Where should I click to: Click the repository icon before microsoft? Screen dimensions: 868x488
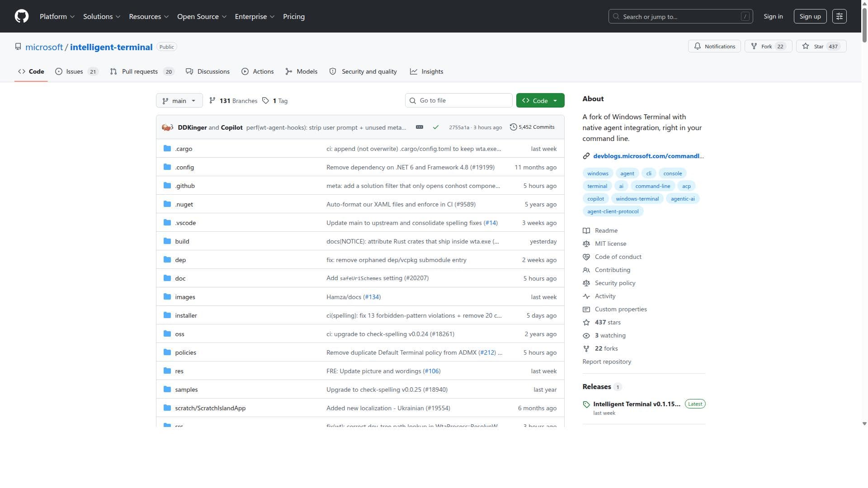(18, 47)
